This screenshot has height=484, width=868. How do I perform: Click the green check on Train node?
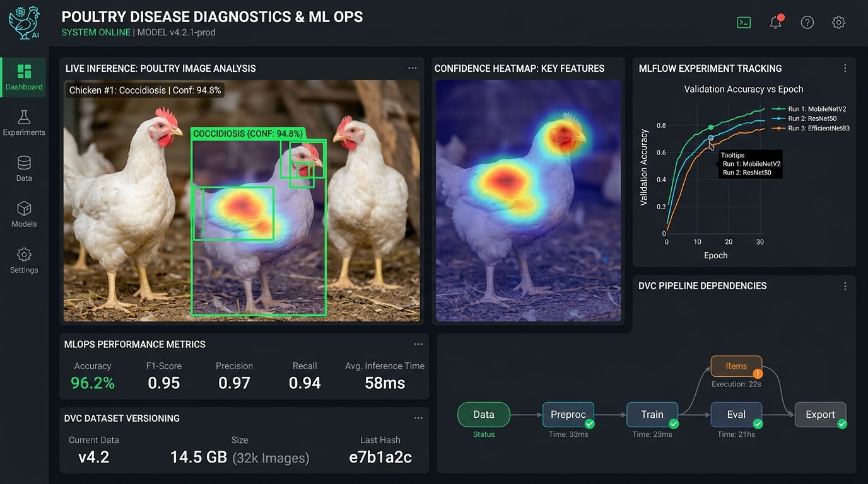point(674,424)
